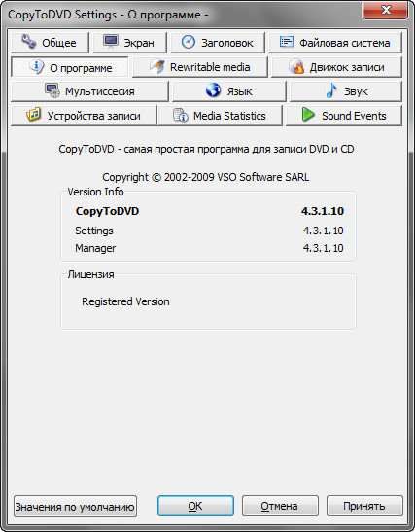Click the Мультиссесия gear-monitor icon
The width and height of the screenshot is (415, 532).
coord(52,90)
